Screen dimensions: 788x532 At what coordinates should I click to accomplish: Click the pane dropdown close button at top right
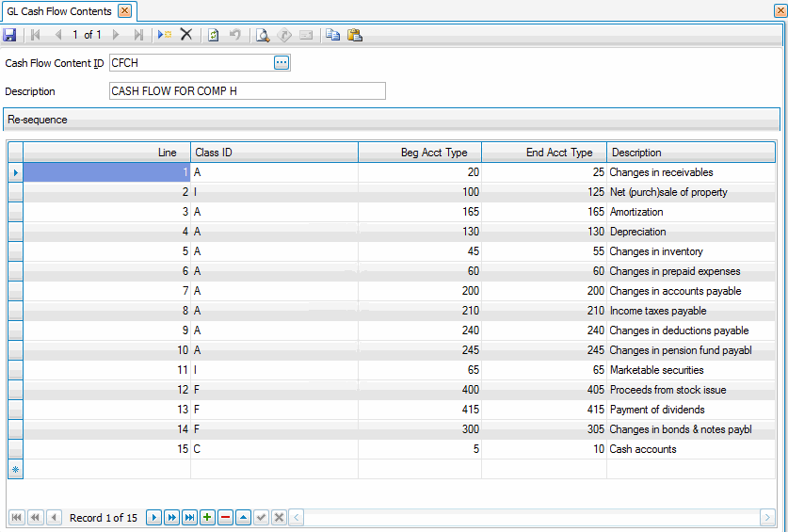pos(779,10)
